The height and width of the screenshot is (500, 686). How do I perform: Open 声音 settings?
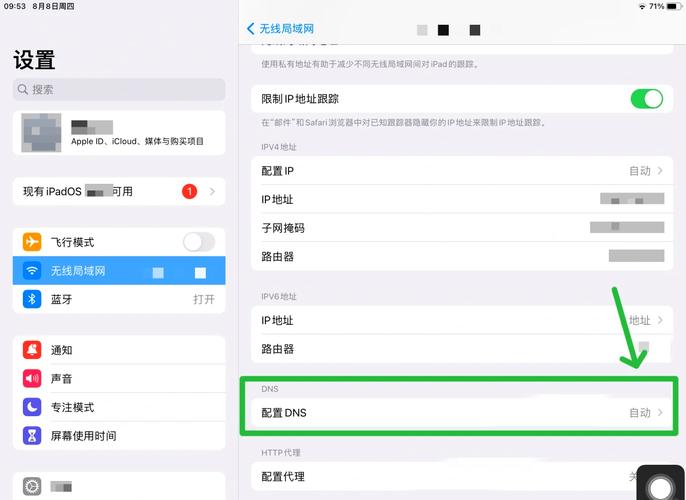119,378
